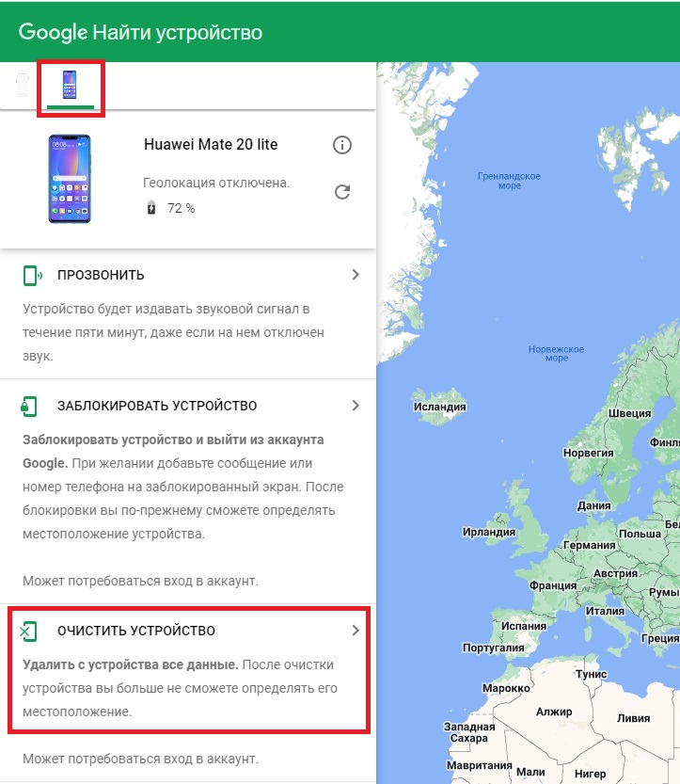Click Норвегия label on the map

click(x=588, y=453)
